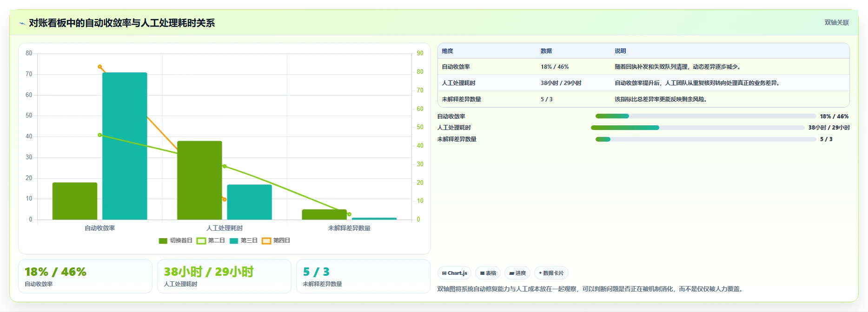
Task: Click the 表格 tag chip
Action: [488, 273]
